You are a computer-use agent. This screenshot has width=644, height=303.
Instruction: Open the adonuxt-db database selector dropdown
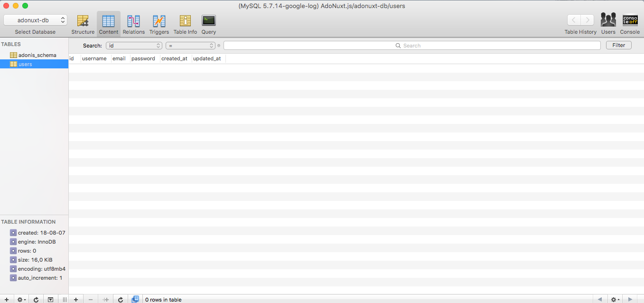coord(35,20)
